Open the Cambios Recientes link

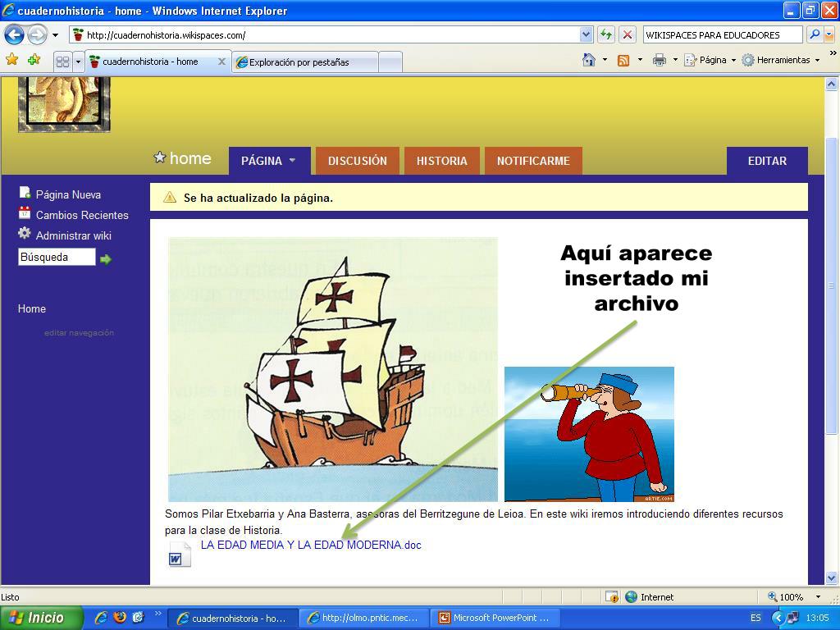pos(82,215)
